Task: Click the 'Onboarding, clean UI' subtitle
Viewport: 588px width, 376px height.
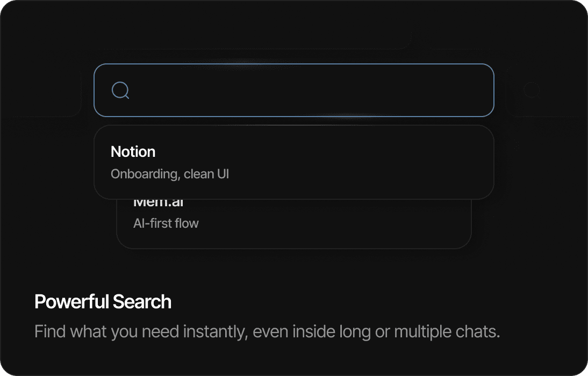Action: click(x=170, y=173)
